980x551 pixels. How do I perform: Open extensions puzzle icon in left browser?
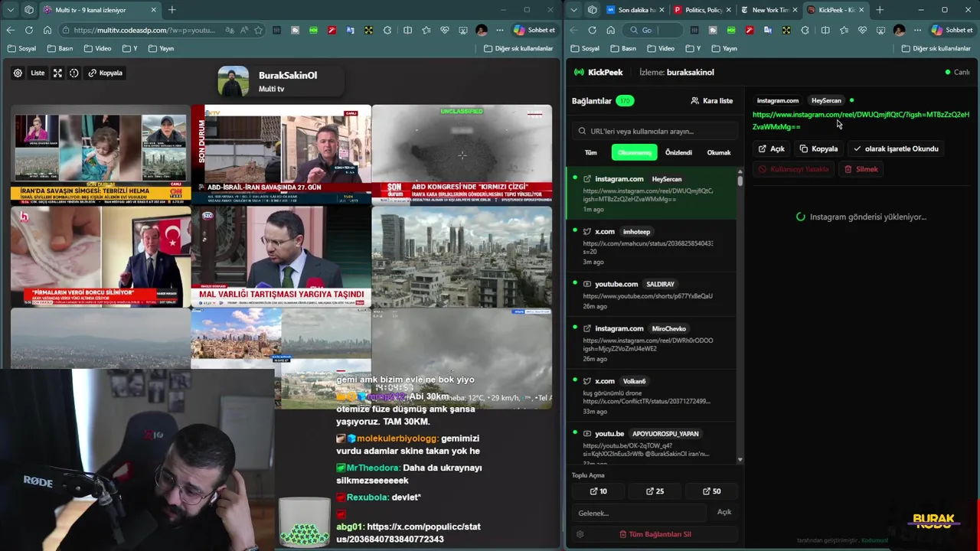point(387,30)
